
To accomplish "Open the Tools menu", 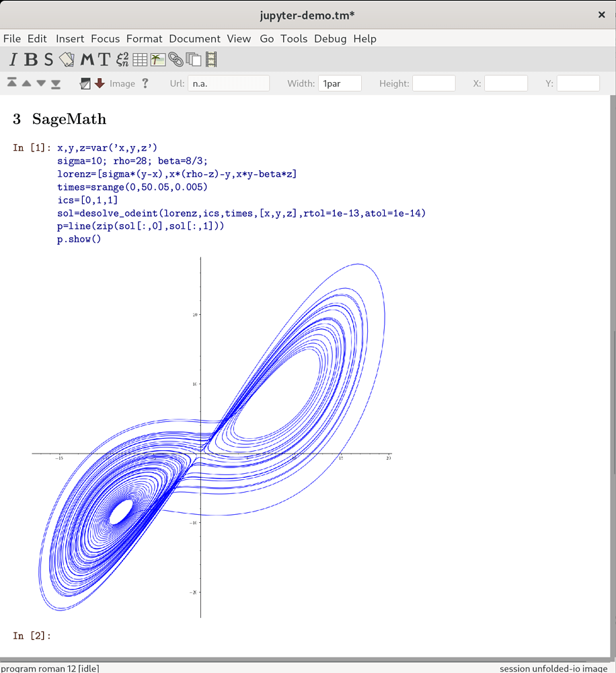I will (x=294, y=38).
